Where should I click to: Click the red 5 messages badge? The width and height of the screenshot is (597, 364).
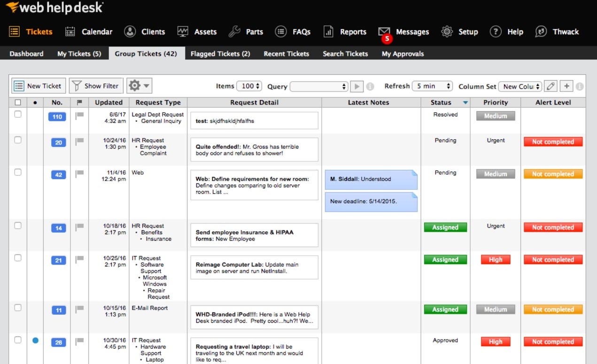(x=387, y=39)
